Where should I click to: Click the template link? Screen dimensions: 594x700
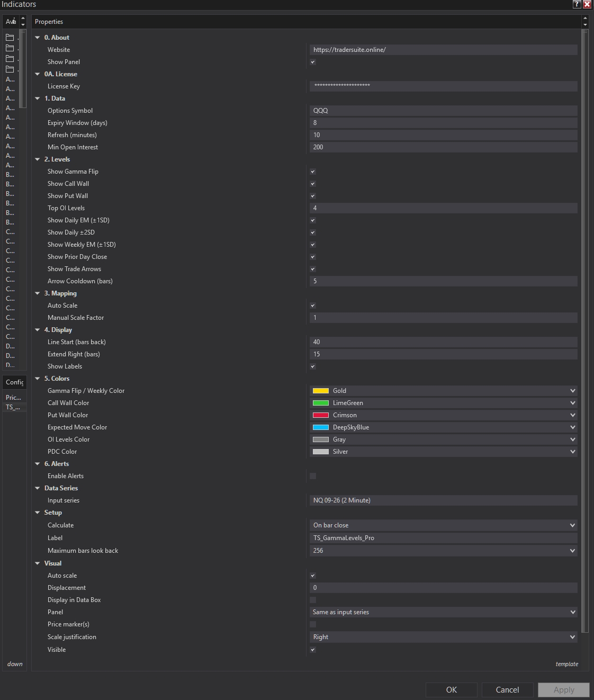(567, 664)
